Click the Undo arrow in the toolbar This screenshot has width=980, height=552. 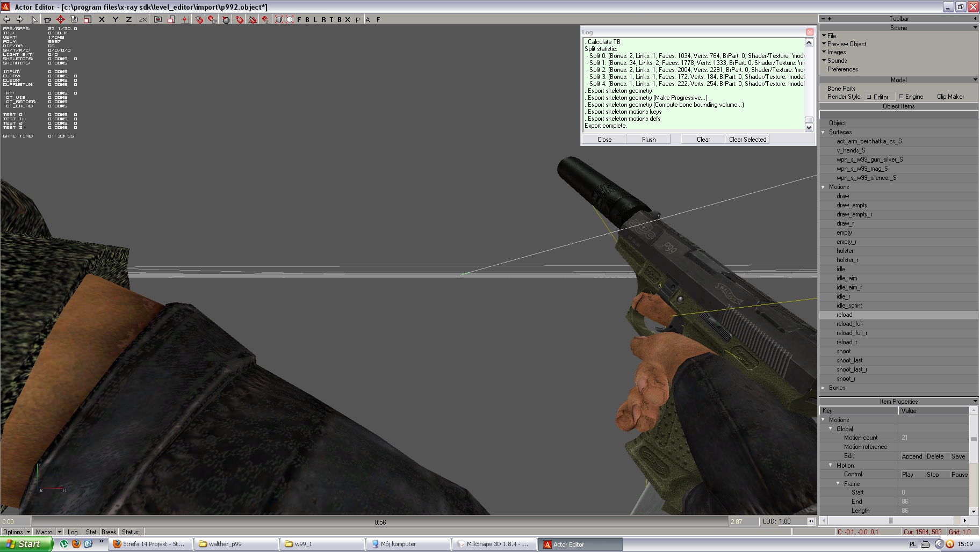pyautogui.click(x=7, y=19)
